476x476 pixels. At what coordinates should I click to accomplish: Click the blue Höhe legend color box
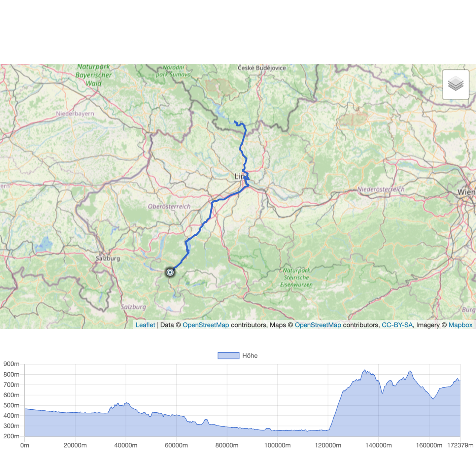click(228, 355)
